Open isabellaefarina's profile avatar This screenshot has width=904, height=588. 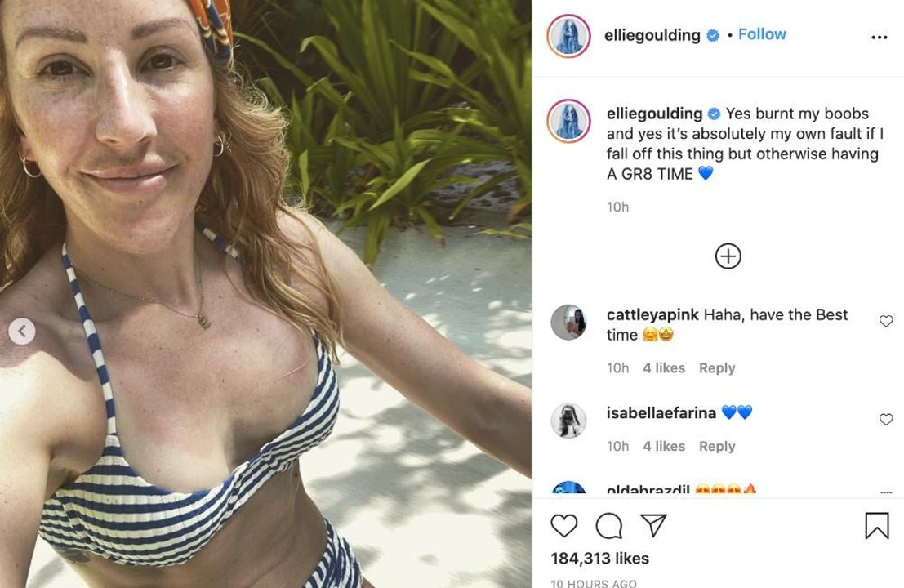(568, 421)
